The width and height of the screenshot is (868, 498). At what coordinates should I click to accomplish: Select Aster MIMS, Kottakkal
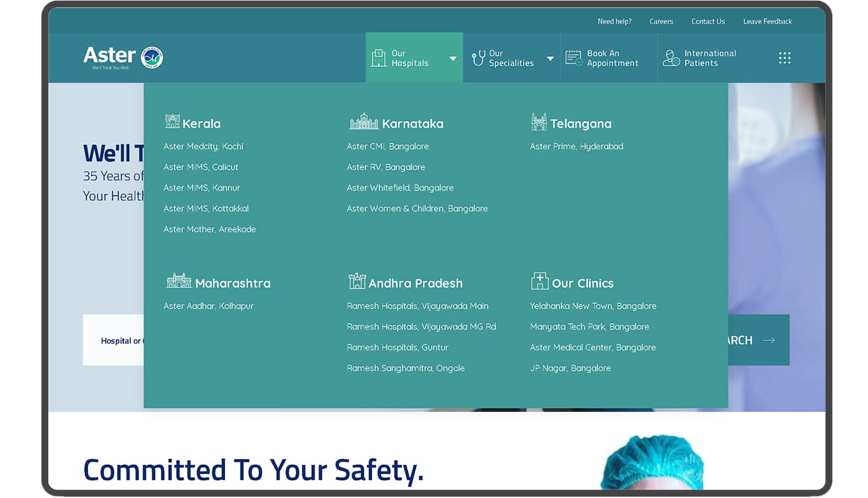pyautogui.click(x=206, y=208)
